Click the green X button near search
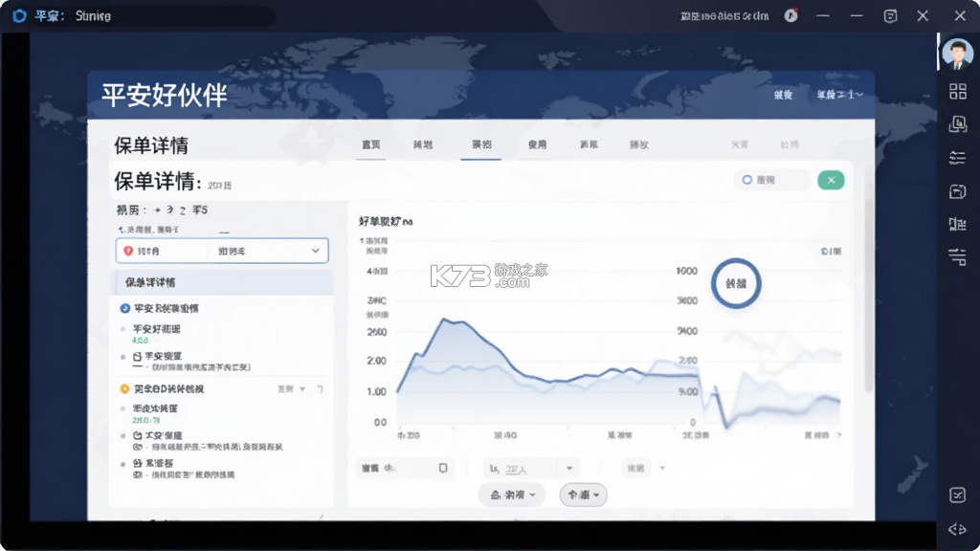This screenshot has height=551, width=980. tap(832, 180)
